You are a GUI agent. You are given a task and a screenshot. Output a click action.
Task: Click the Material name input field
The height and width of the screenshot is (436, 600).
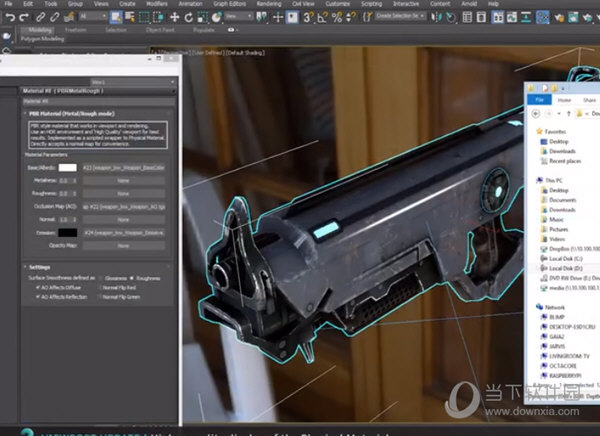pyautogui.click(x=99, y=101)
